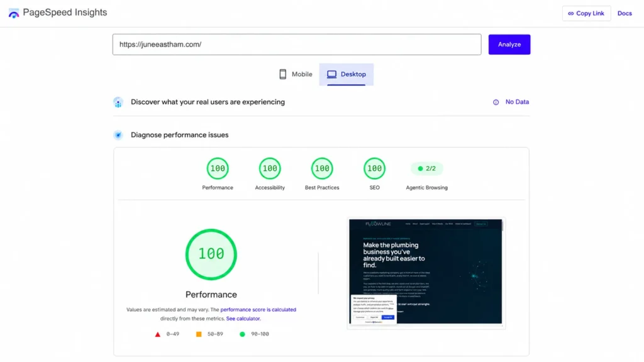Click the 'Discover what your real users are experiencing' heading

[x=208, y=102]
